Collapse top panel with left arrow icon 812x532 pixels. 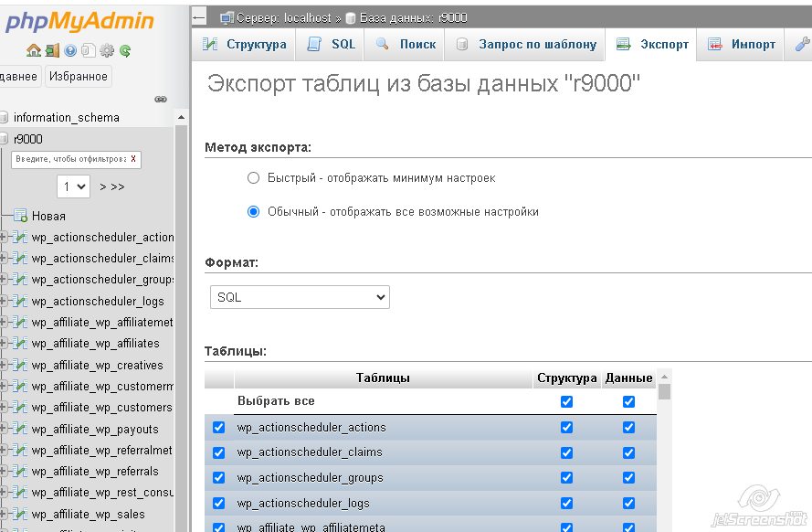coord(200,17)
